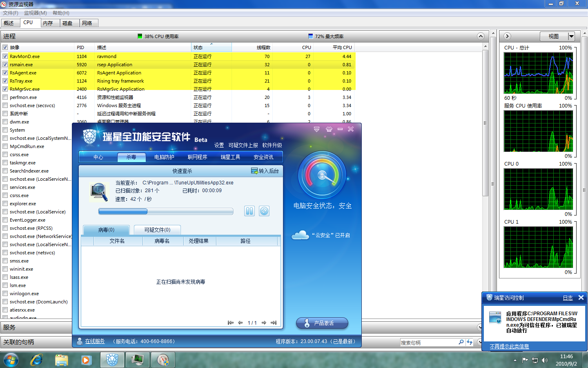Pause the Rising quick scan

(x=249, y=211)
